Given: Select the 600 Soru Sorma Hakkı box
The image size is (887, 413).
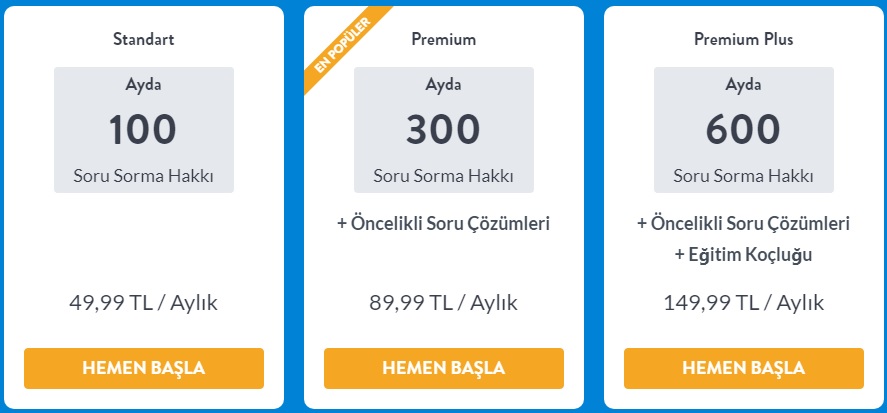Looking at the screenshot, I should (x=743, y=130).
